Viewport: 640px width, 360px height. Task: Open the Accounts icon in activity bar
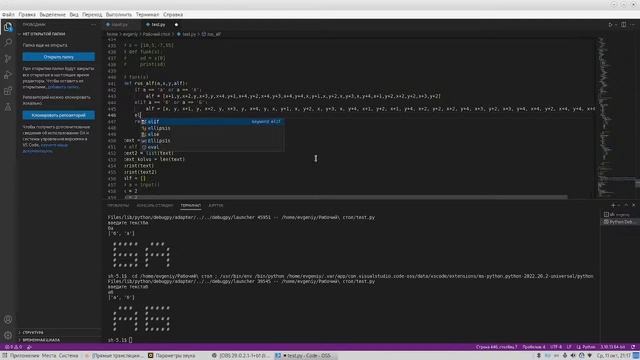coord(8,319)
